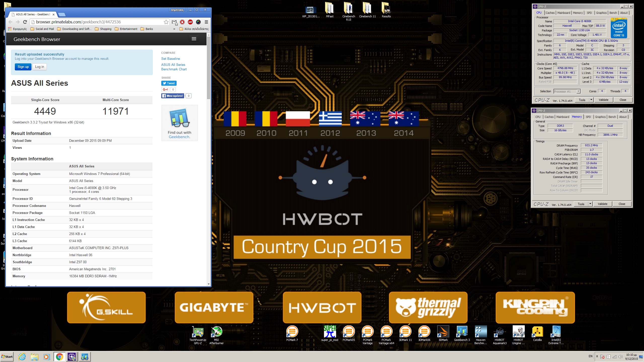Screen dimensions: 644x362
Task: Reload the Geekbench page in Chrome
Action: click(25, 22)
